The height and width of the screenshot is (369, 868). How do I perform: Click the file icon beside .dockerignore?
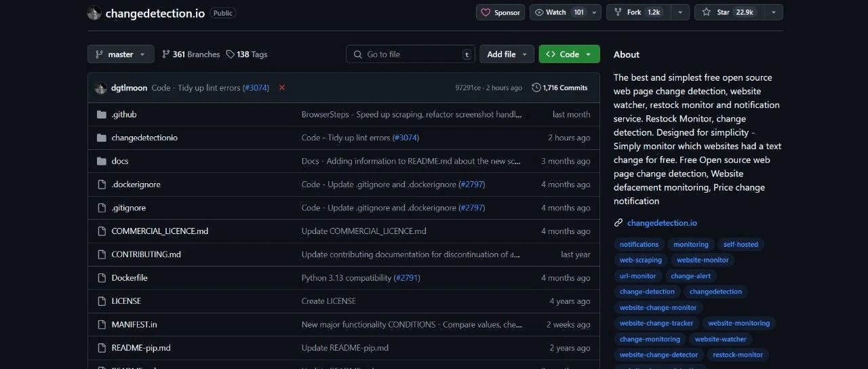pos(101,184)
